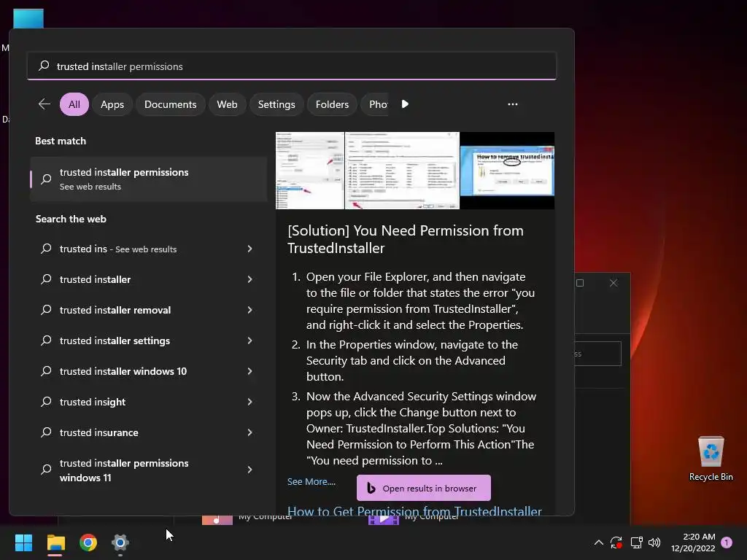This screenshot has width=747, height=560.
Task: Open best match trusted installer permissions result
Action: 149,179
